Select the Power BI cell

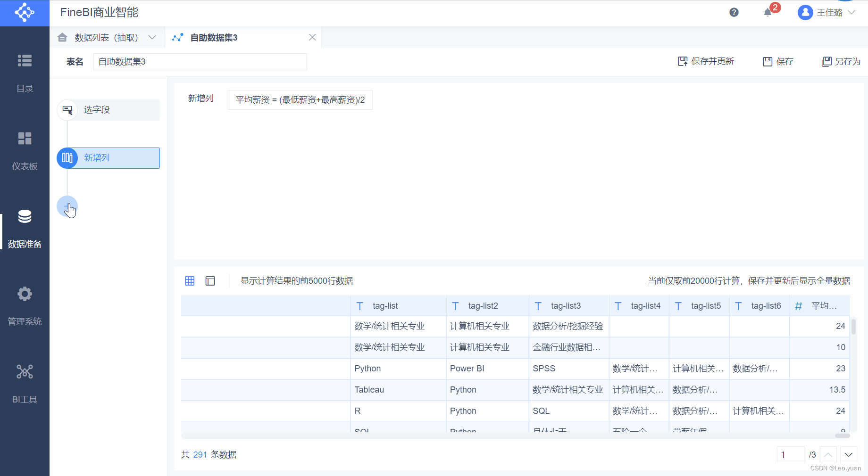click(x=488, y=369)
